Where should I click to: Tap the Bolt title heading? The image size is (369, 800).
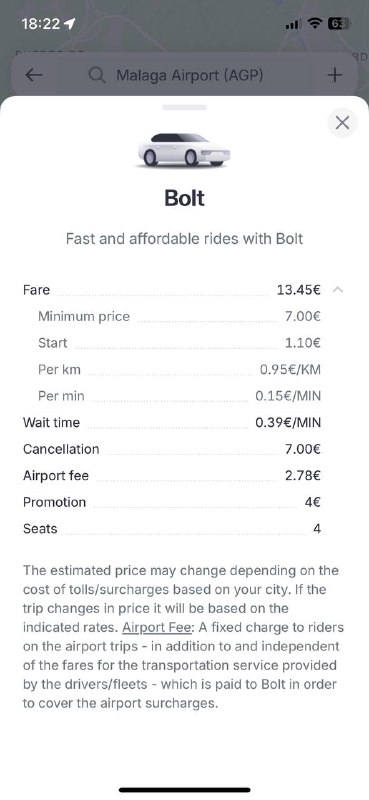[x=184, y=198]
